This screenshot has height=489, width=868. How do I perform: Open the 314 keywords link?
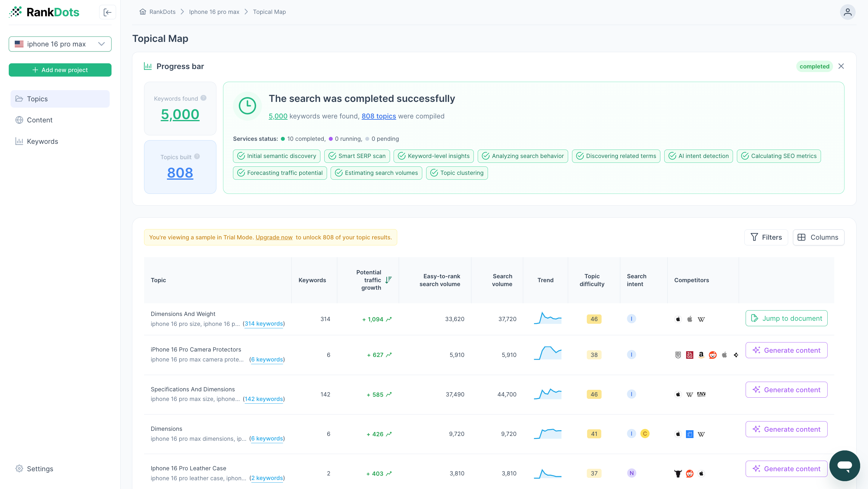click(263, 323)
